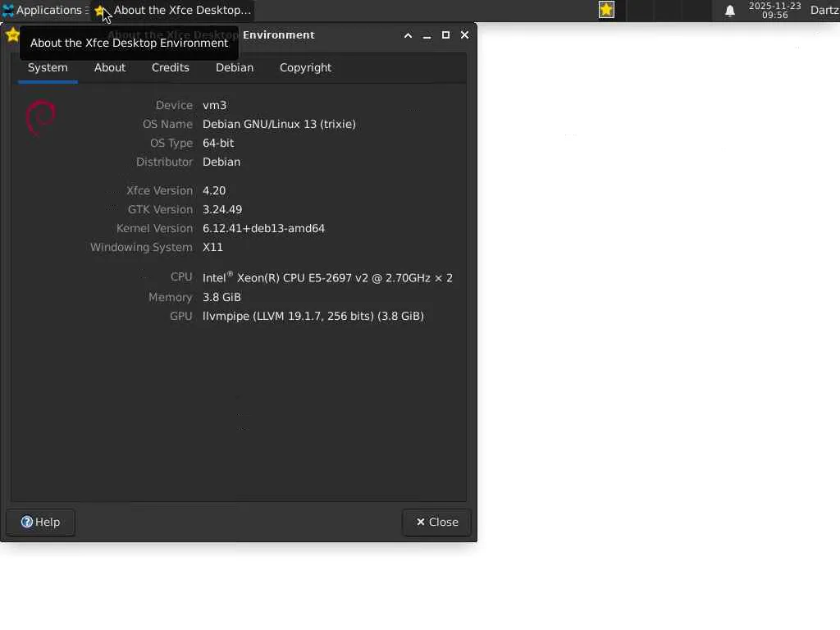Click the Xfce mouse logo icon in panel
This screenshot has width=840, height=630.
8,10
